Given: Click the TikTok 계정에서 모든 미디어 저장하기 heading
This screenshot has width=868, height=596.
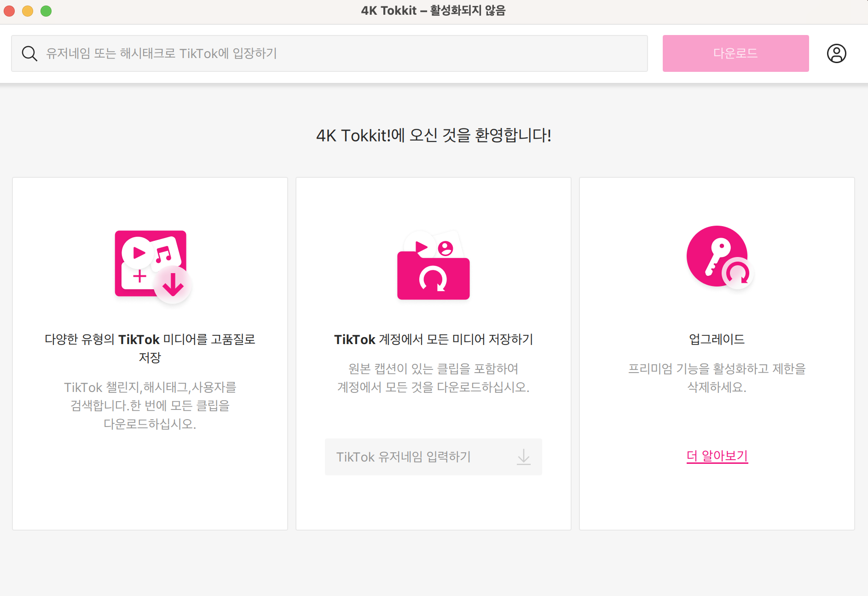Looking at the screenshot, I should click(433, 339).
